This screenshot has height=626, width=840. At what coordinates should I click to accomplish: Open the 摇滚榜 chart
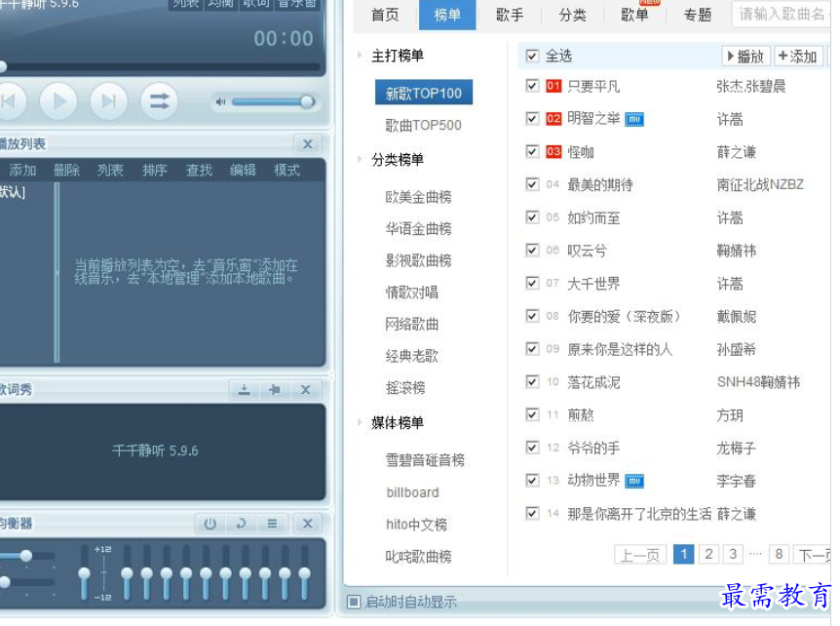tap(405, 387)
